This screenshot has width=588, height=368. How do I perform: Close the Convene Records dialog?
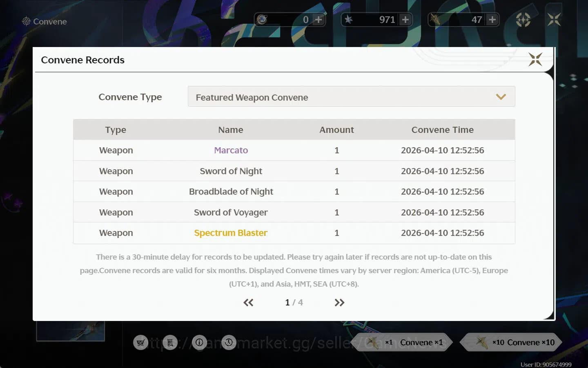click(x=535, y=60)
